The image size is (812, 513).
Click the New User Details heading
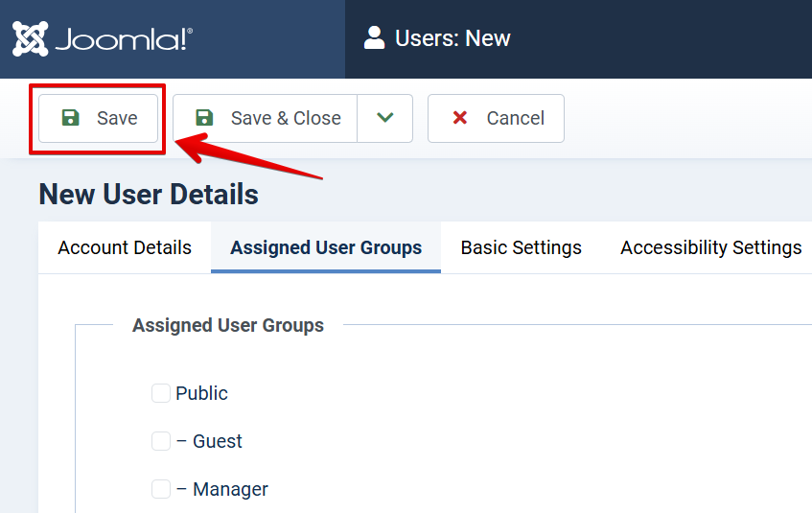[149, 195]
